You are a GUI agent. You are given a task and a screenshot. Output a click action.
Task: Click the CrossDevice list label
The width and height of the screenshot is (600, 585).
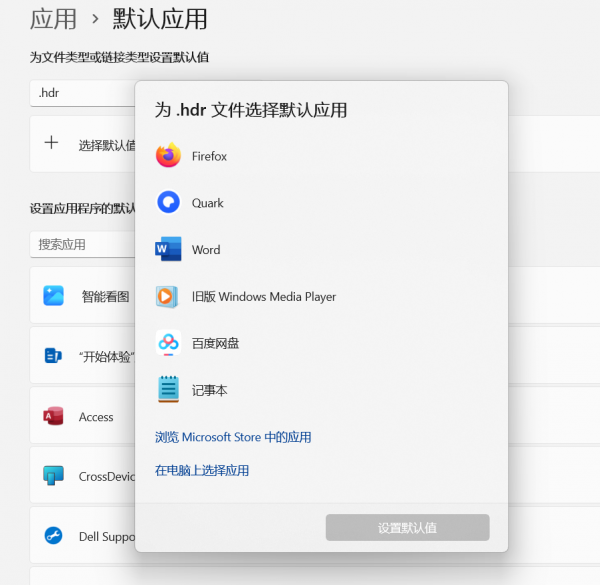click(107, 476)
